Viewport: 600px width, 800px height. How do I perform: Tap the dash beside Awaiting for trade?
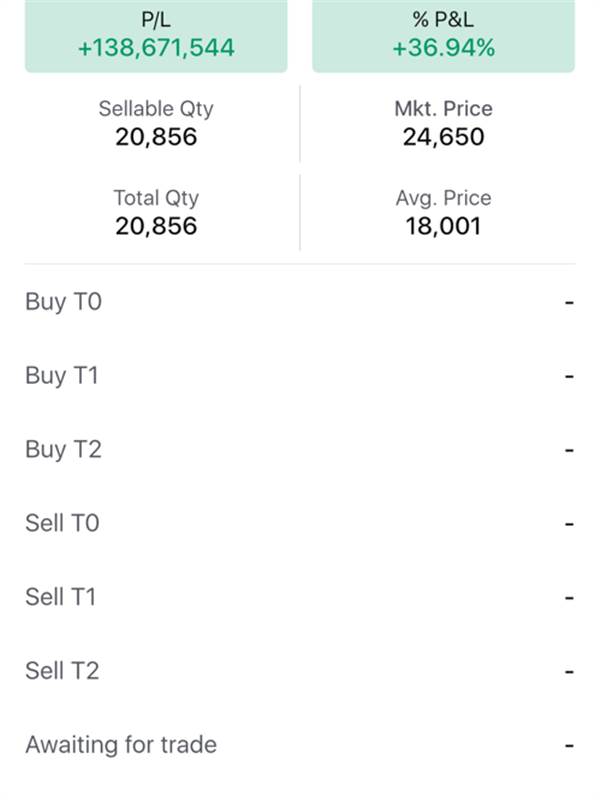pyautogui.click(x=569, y=745)
